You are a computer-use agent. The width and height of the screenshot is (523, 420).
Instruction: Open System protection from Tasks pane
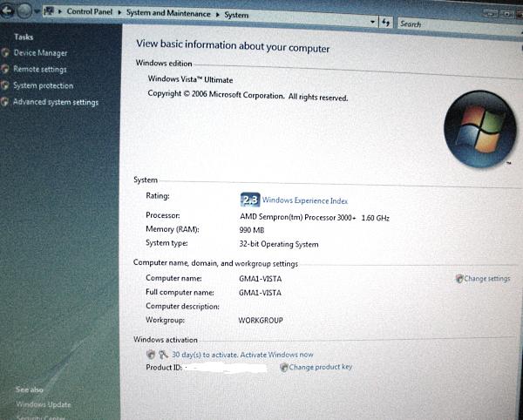point(44,86)
